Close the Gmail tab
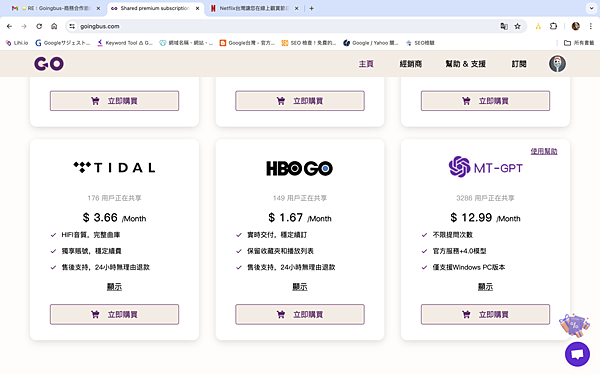 [98, 8]
